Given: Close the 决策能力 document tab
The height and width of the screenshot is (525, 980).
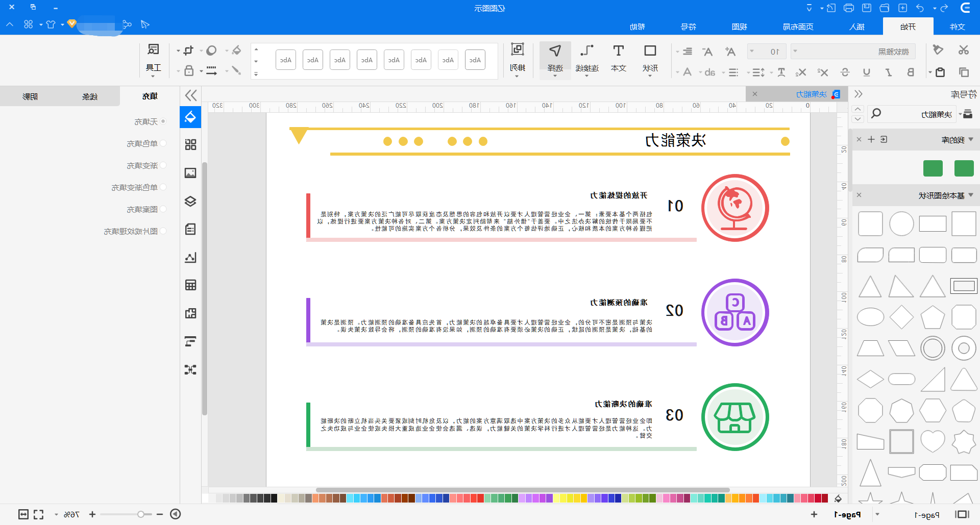Looking at the screenshot, I should coord(754,94).
